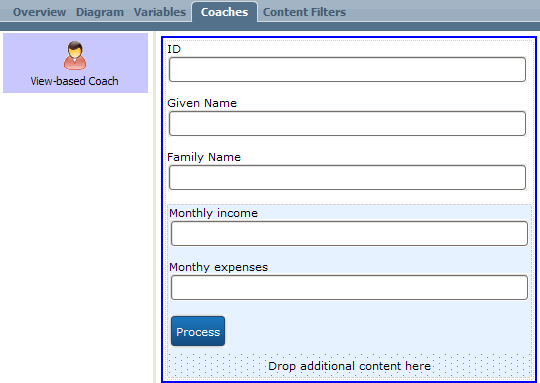The image size is (540, 383).
Task: Select the Monthly income text box
Action: point(349,234)
